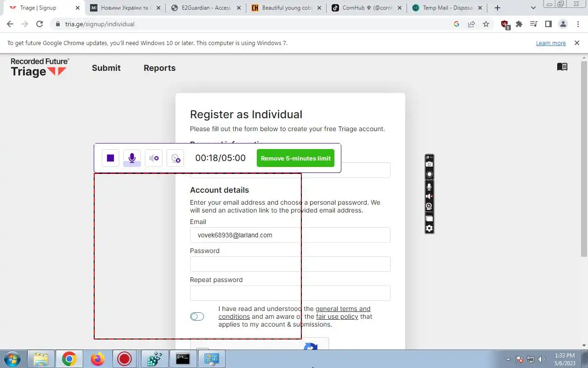Open uBlock Origin extension
The width and height of the screenshot is (588, 368).
click(x=505, y=24)
